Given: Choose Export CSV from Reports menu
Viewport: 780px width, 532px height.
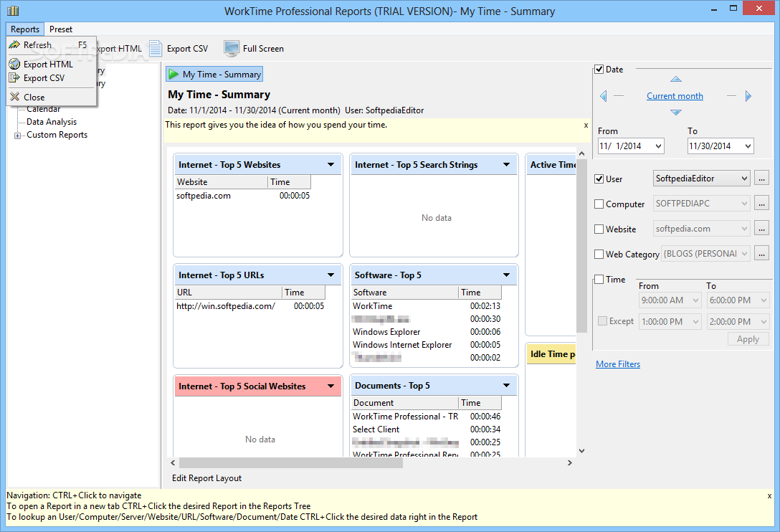Looking at the screenshot, I should click(51, 77).
